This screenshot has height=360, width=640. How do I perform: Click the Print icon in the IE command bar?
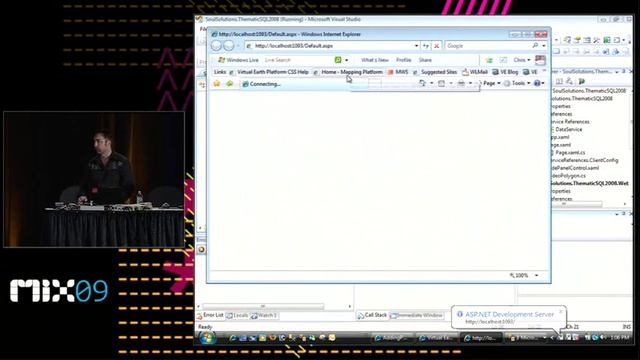(461, 83)
